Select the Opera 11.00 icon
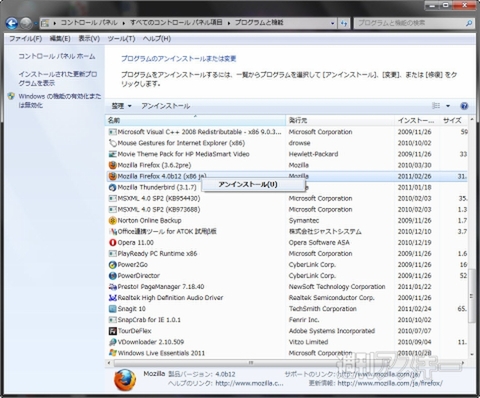This screenshot has width=480, height=398. [113, 242]
